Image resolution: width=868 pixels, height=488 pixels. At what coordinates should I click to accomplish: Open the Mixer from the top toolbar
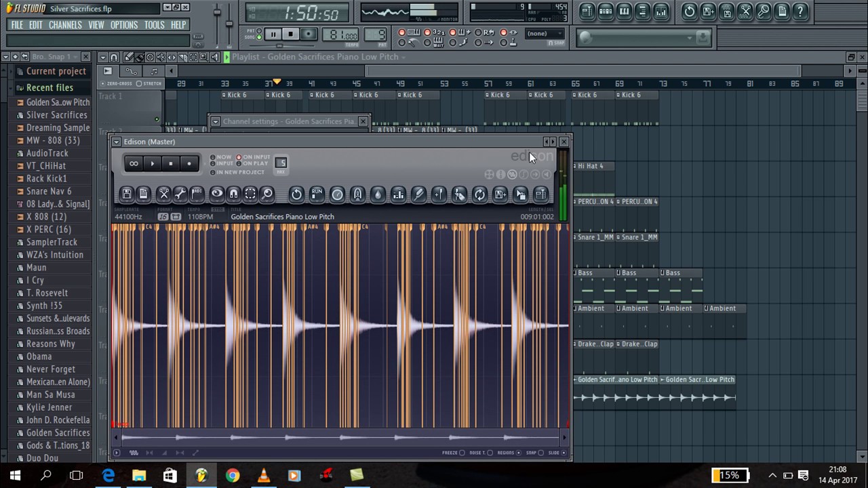click(x=660, y=11)
